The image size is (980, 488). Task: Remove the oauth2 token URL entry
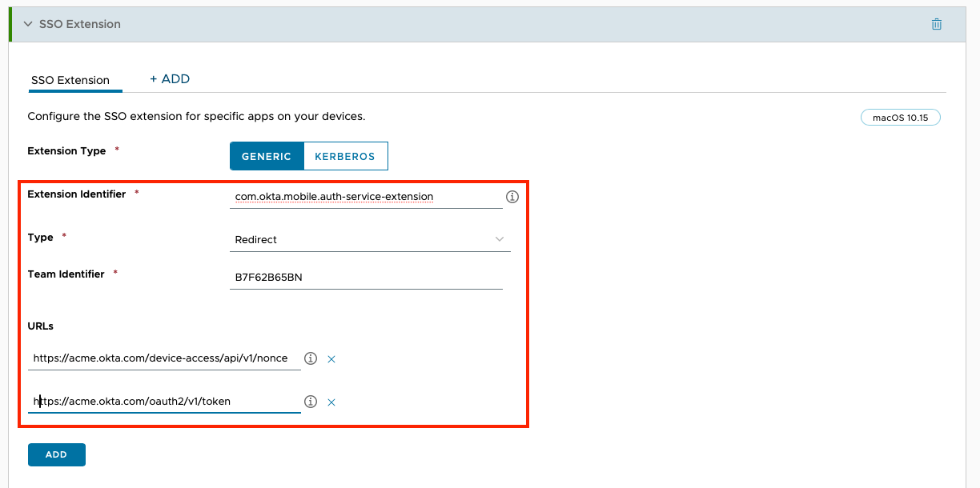pyautogui.click(x=331, y=402)
